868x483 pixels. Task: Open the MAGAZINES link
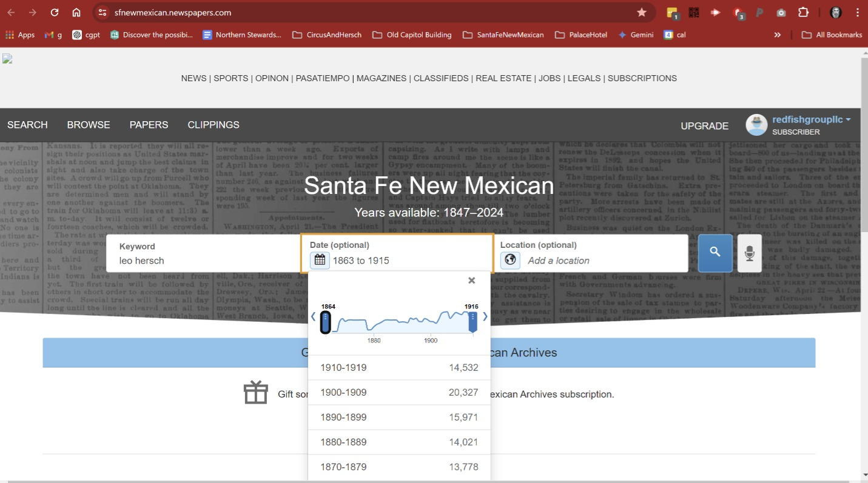[x=382, y=78]
